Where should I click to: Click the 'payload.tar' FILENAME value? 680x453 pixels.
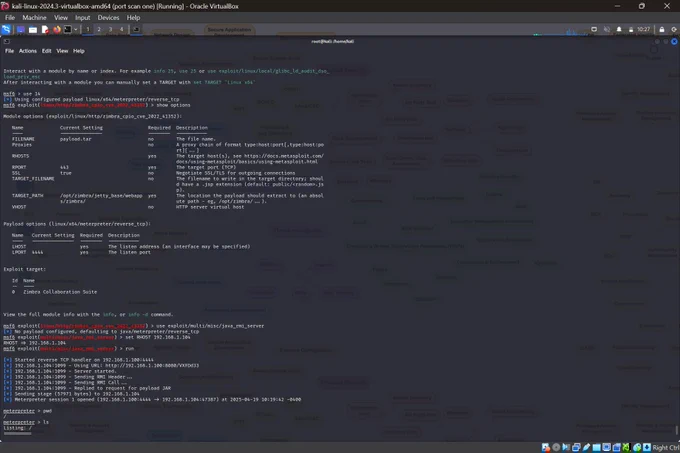coord(75,139)
